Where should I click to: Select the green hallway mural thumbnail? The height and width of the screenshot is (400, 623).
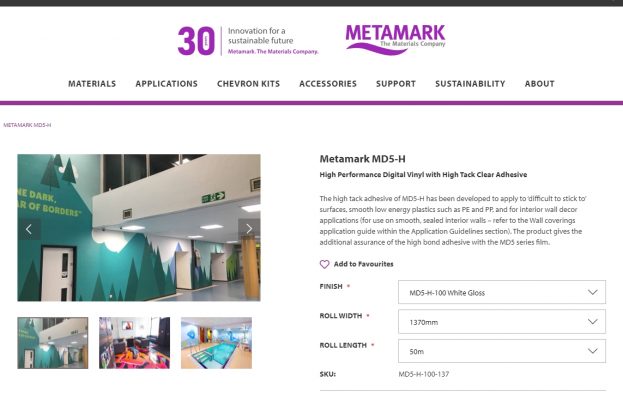point(53,343)
